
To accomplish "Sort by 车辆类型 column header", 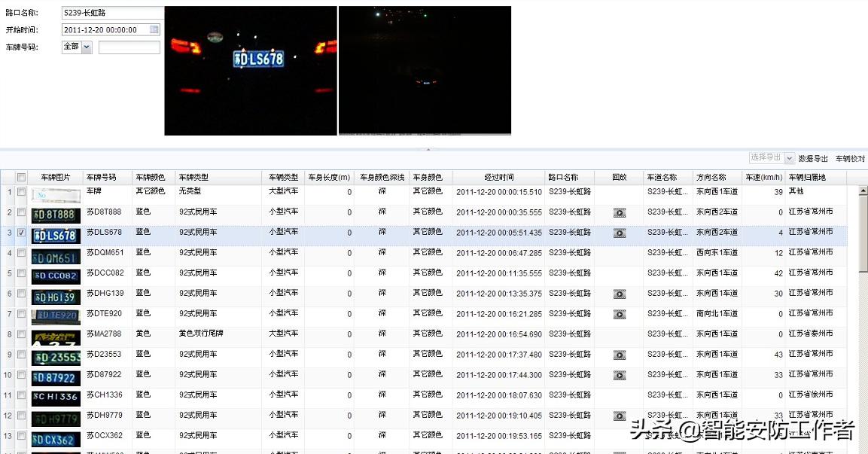I will click(x=283, y=177).
